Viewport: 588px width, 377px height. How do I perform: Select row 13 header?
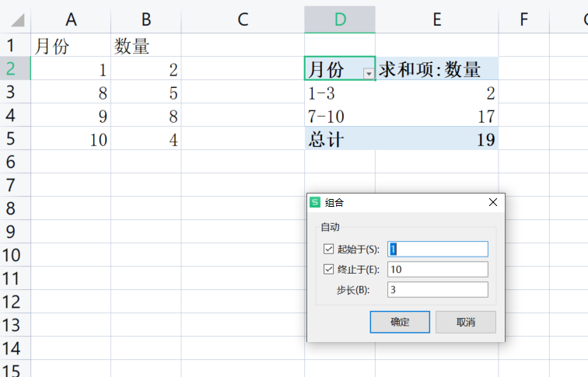[15, 325]
